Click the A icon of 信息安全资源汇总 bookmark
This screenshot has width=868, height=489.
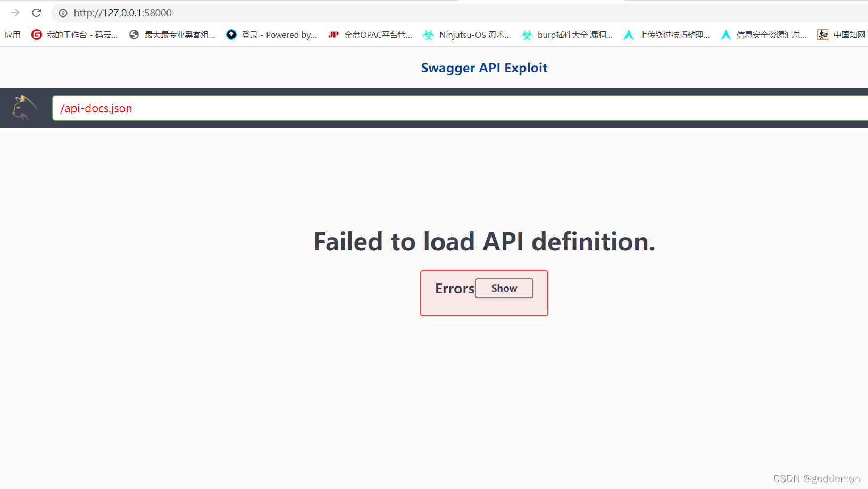click(726, 35)
